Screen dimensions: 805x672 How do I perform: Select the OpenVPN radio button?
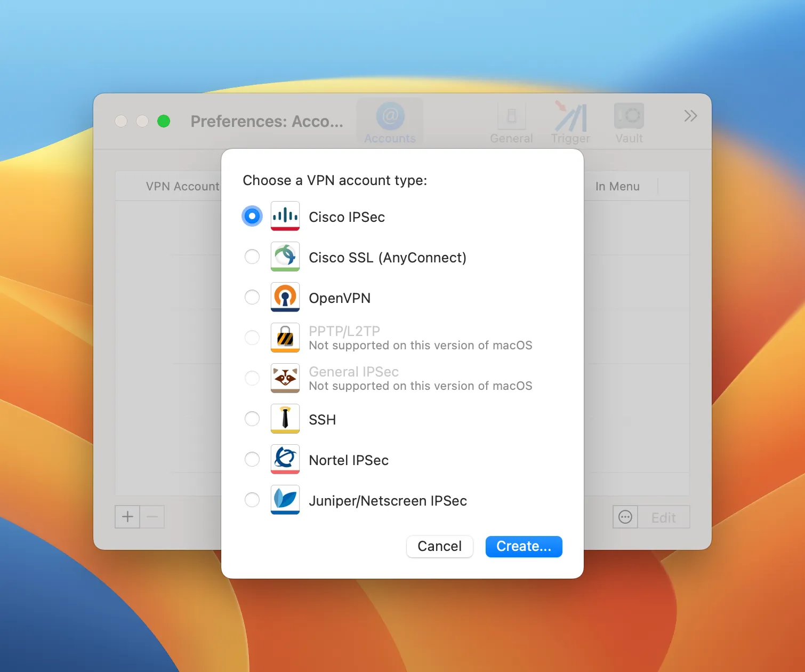pyautogui.click(x=252, y=297)
